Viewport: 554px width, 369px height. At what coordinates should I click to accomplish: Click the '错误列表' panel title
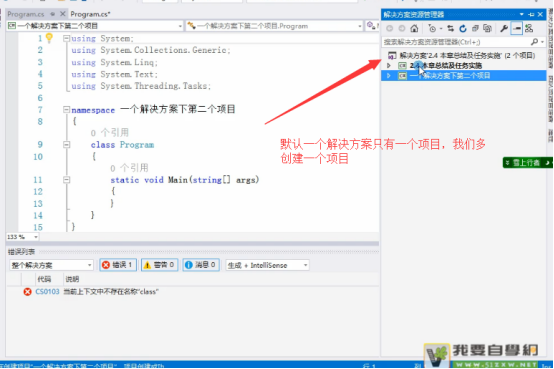[22, 252]
